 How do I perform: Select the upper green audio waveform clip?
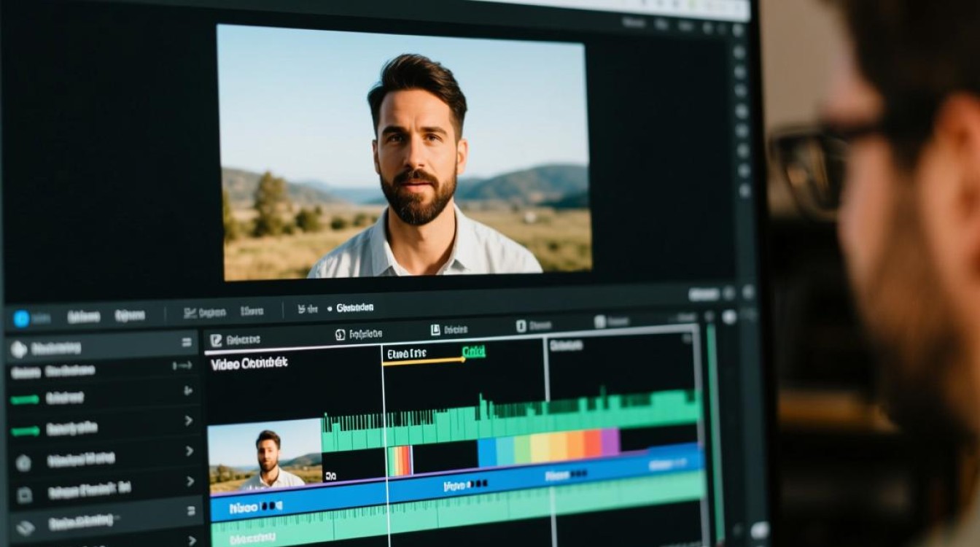tap(510, 420)
